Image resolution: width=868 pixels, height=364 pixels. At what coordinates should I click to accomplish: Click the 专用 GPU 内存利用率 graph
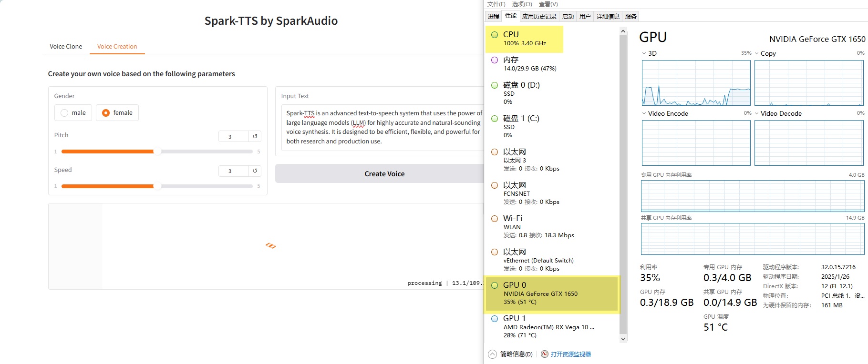(x=753, y=196)
